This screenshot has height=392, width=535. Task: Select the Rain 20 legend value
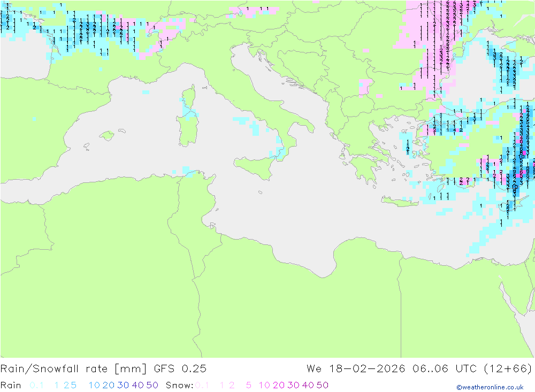pos(109,385)
